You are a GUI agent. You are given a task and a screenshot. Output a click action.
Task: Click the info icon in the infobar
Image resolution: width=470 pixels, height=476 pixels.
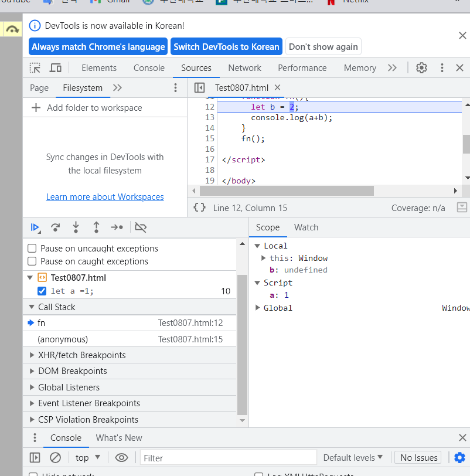click(35, 26)
